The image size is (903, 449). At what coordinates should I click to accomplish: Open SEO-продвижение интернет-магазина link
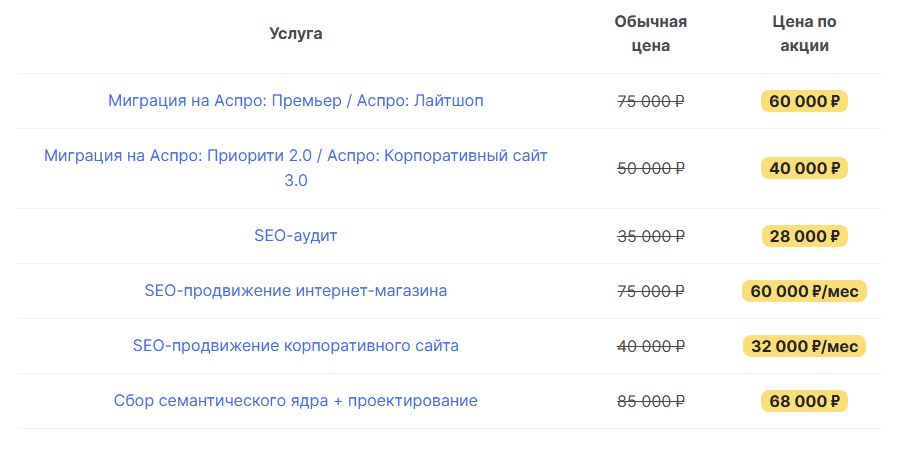[x=296, y=291]
